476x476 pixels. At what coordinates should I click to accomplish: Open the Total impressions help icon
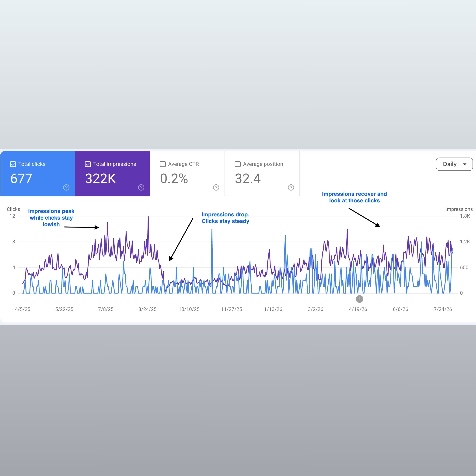point(141,187)
